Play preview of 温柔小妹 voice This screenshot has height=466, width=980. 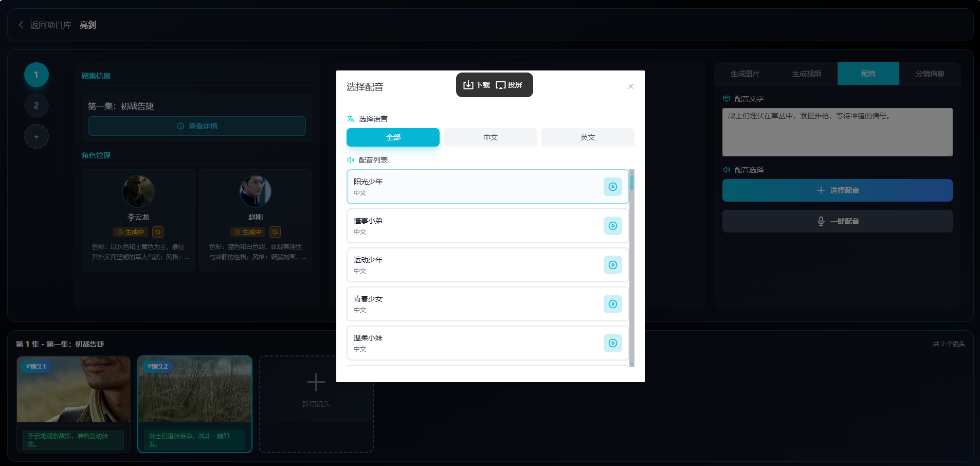pyautogui.click(x=612, y=343)
